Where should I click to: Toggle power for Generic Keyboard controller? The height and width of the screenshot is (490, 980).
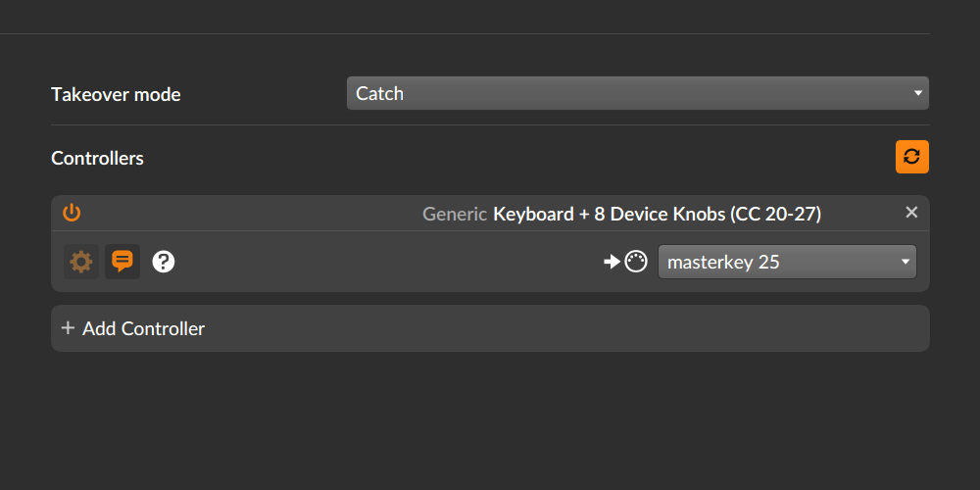[x=72, y=213]
